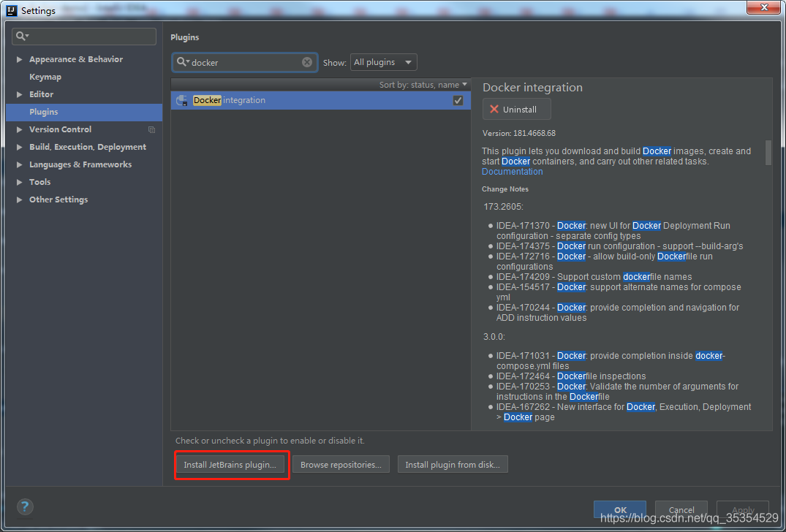Image resolution: width=786 pixels, height=532 pixels.
Task: Open the Docker plugin Documentation link
Action: click(x=512, y=171)
